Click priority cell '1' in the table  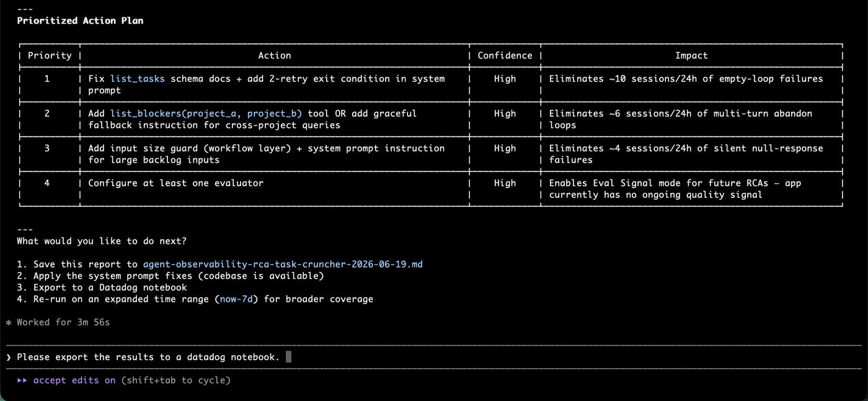[x=47, y=79]
